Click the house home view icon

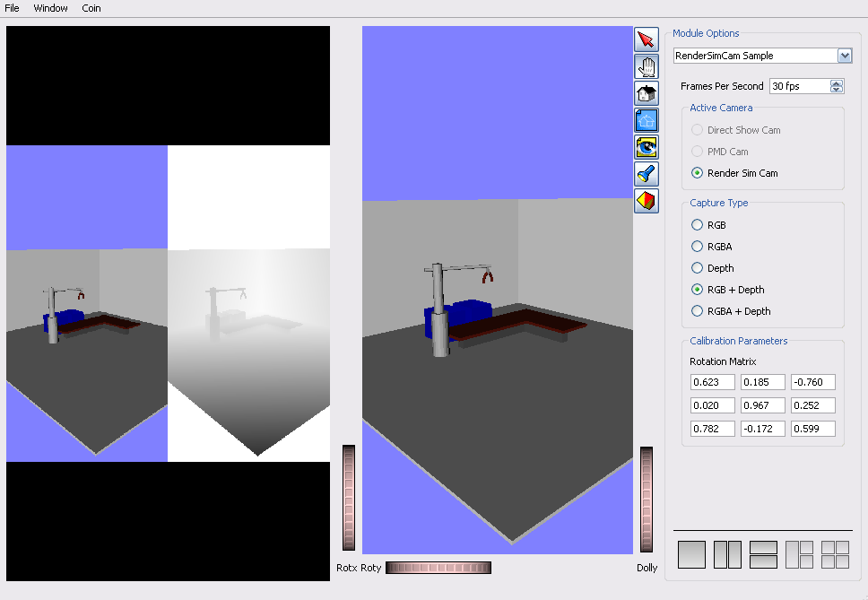(646, 93)
